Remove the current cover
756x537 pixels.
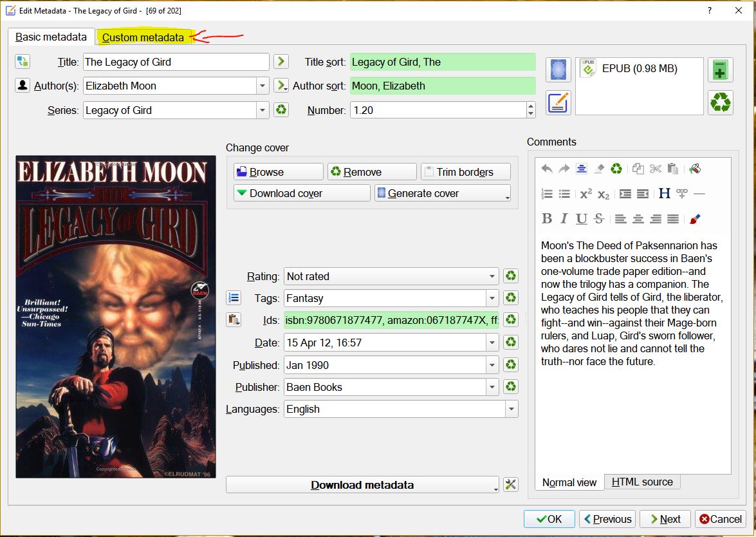point(372,172)
